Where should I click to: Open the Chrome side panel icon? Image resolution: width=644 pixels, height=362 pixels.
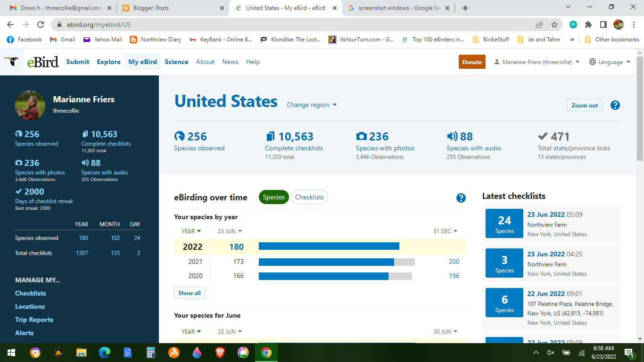coord(603,25)
